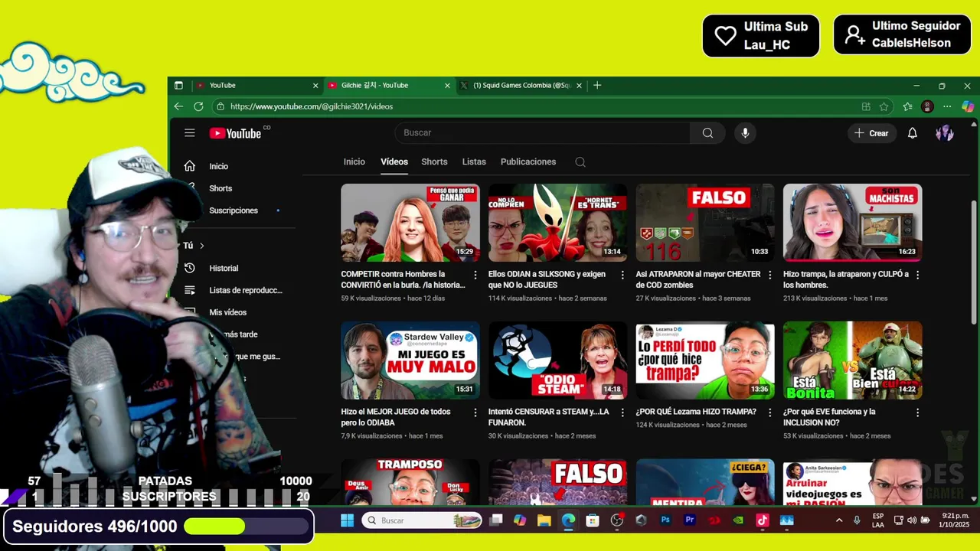Open volume control in system tray
The width and height of the screenshot is (980, 551).
pyautogui.click(x=911, y=520)
